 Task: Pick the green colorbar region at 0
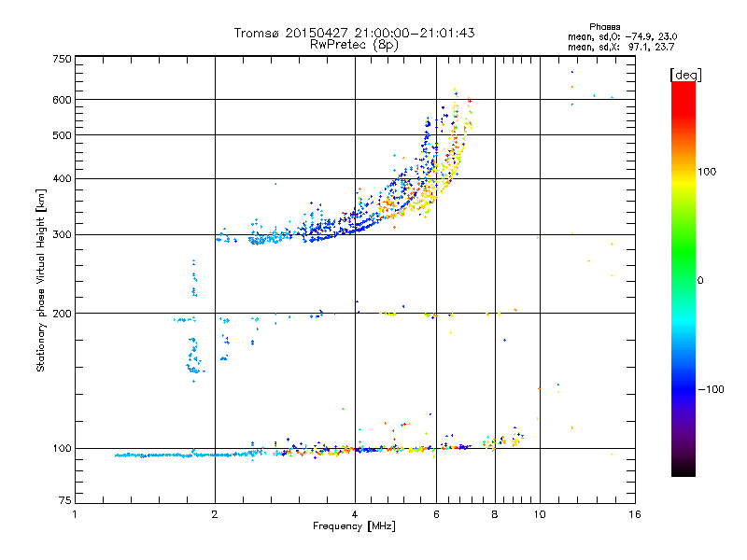683,280
